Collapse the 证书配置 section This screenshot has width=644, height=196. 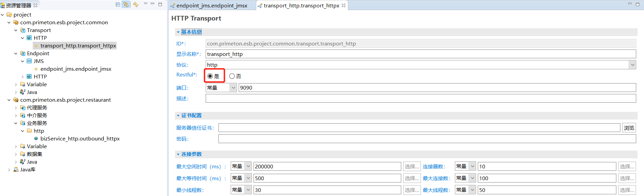click(178, 116)
